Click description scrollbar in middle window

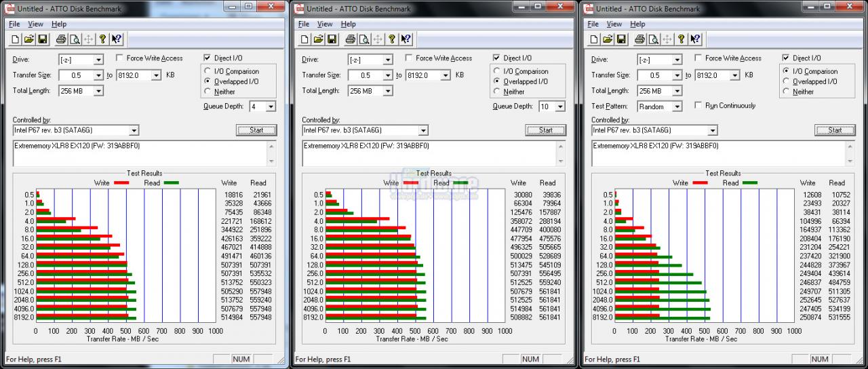(561, 153)
